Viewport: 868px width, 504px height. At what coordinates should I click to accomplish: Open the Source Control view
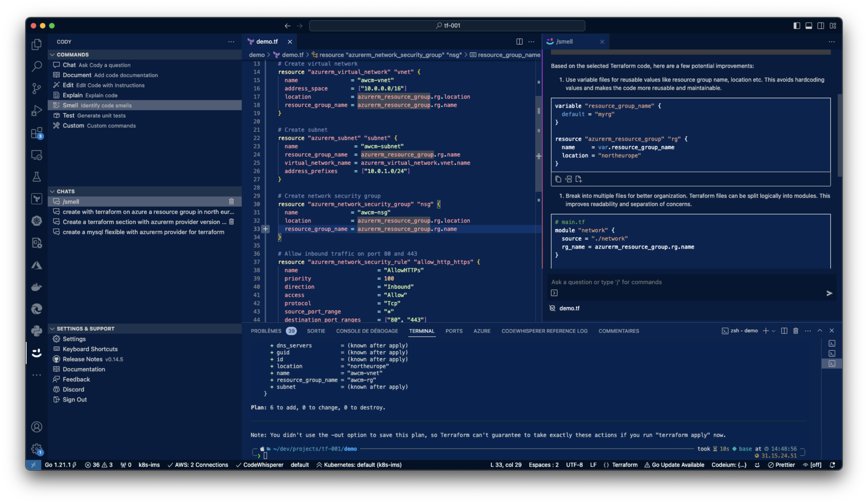[x=36, y=88]
